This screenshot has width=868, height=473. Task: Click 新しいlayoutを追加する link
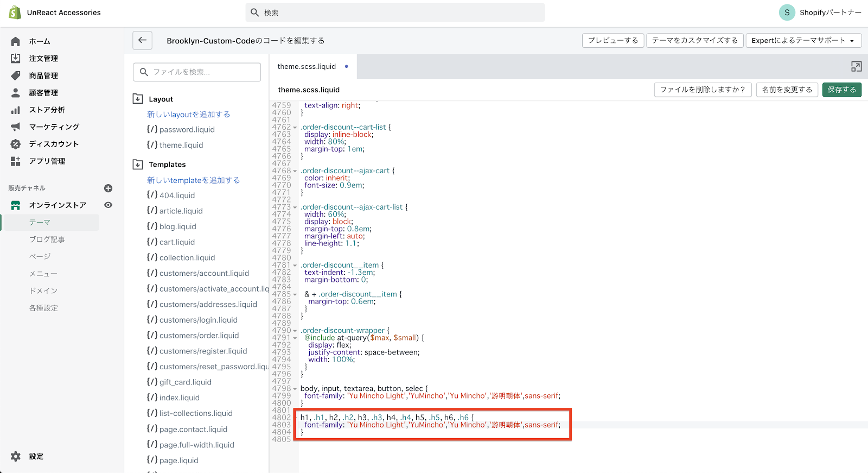188,115
